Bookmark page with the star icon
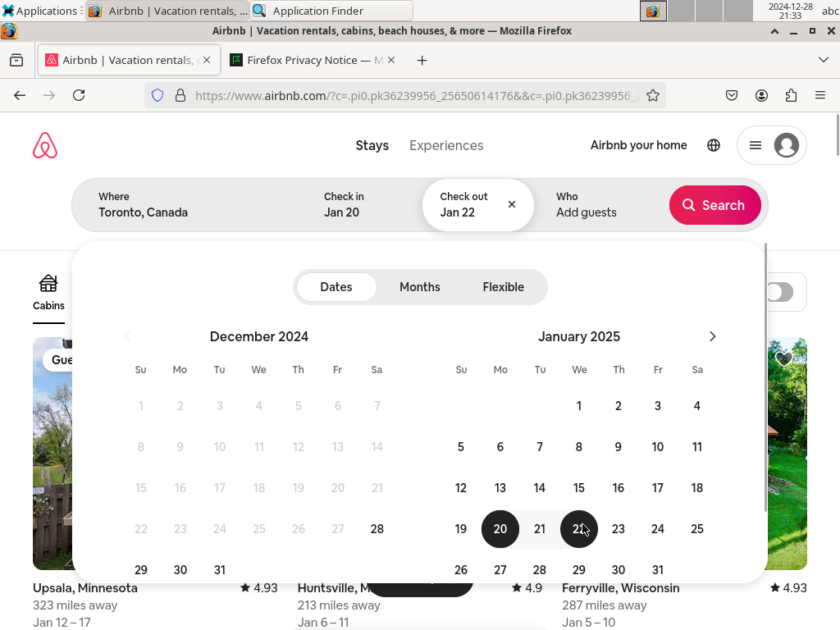Viewport: 840px width, 630px height. pos(652,95)
